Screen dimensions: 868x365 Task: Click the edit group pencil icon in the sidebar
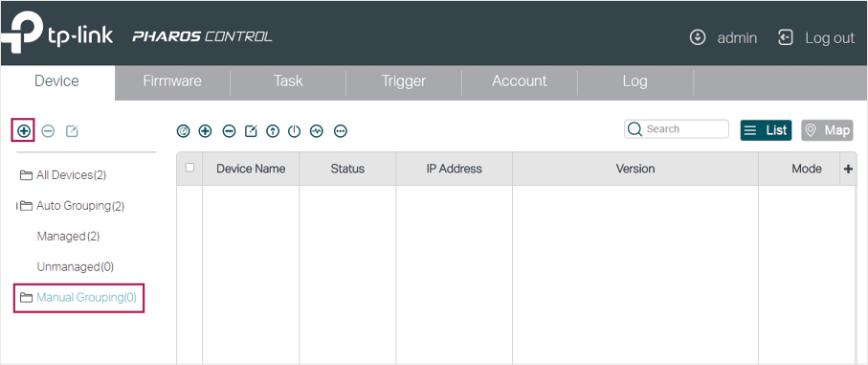(72, 131)
